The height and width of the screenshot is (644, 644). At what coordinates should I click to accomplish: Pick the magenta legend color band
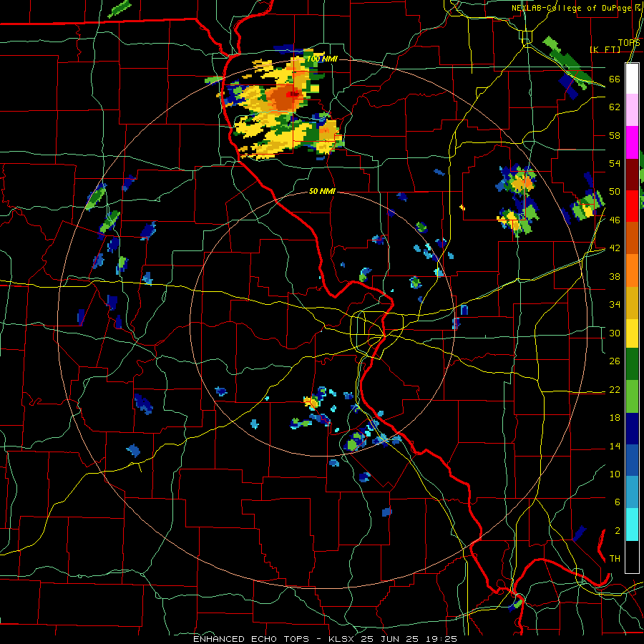632,142
